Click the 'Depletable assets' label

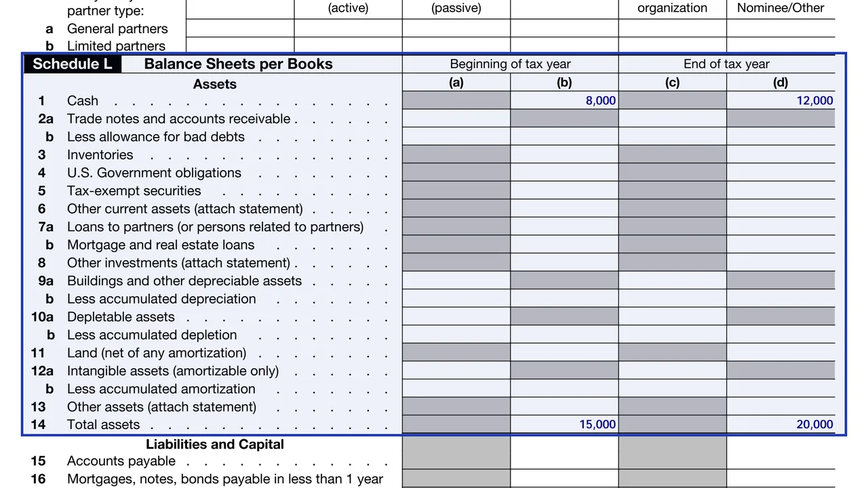[x=121, y=317]
